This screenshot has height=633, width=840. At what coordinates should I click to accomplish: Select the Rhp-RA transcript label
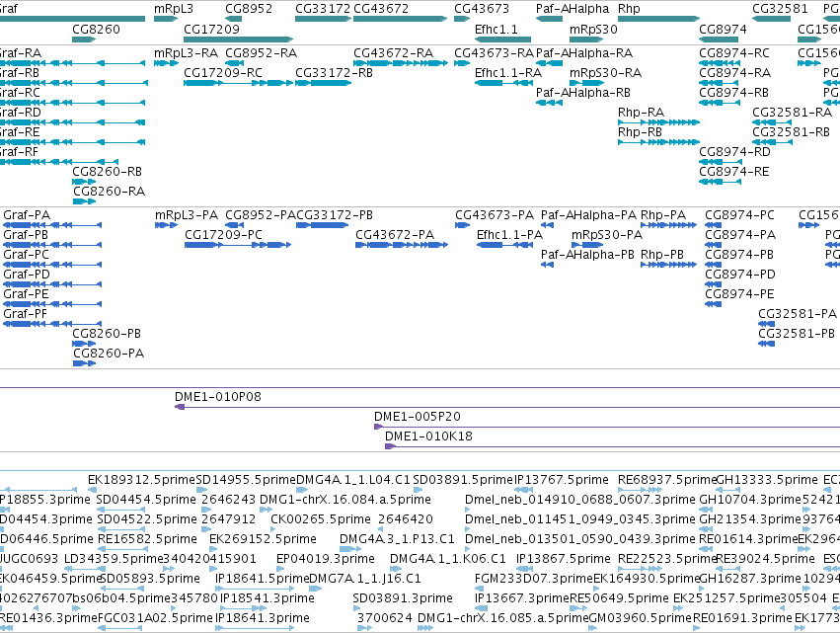pyautogui.click(x=641, y=113)
